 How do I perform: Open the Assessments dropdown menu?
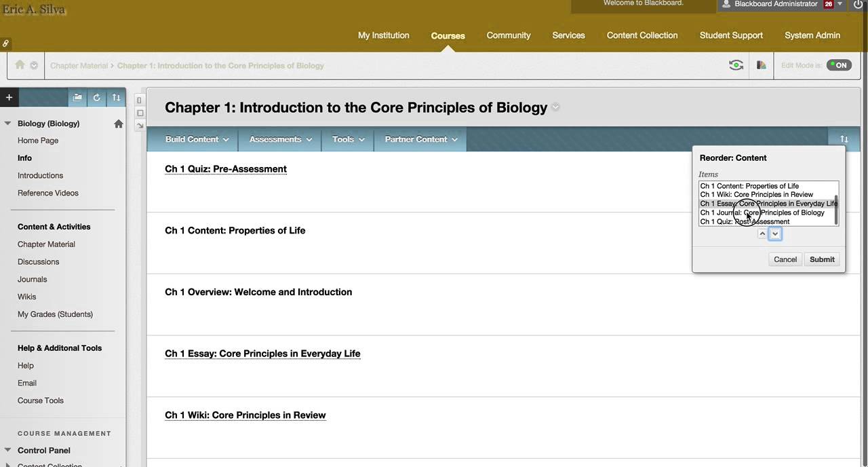(280, 139)
